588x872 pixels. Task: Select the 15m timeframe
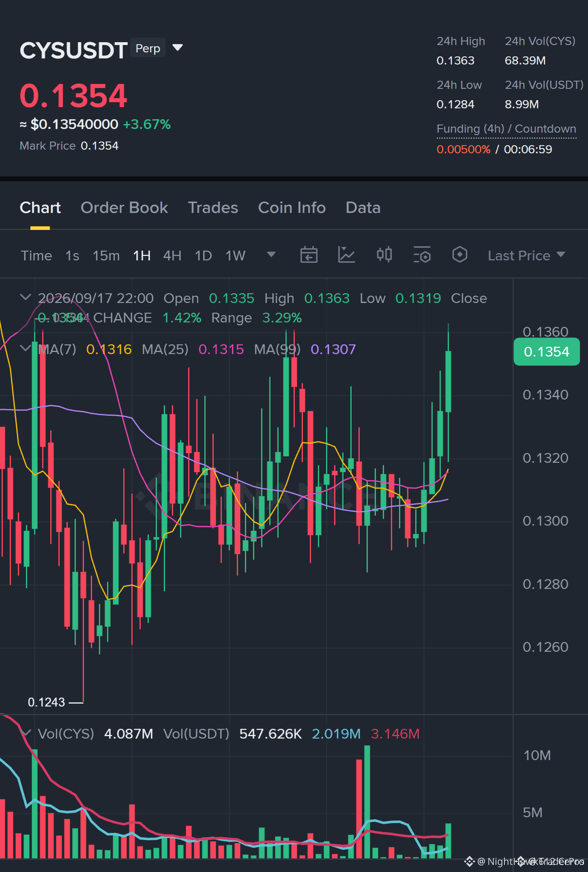point(106,256)
